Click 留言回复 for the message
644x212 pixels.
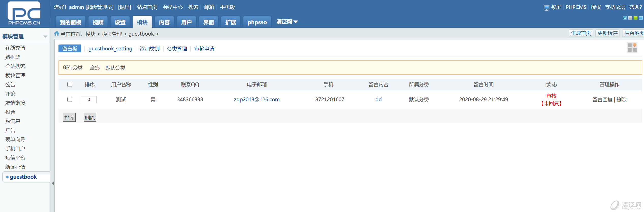(x=602, y=100)
